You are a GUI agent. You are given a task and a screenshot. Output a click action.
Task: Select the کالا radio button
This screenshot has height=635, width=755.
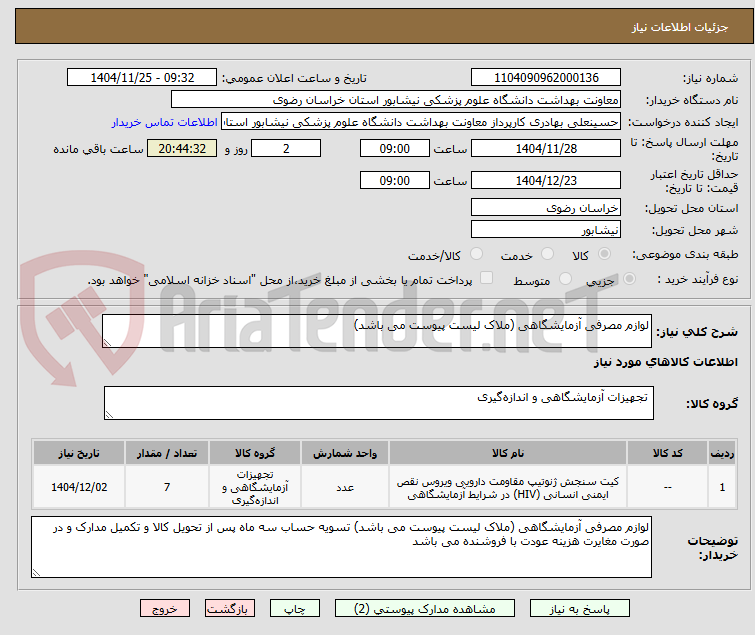604,254
